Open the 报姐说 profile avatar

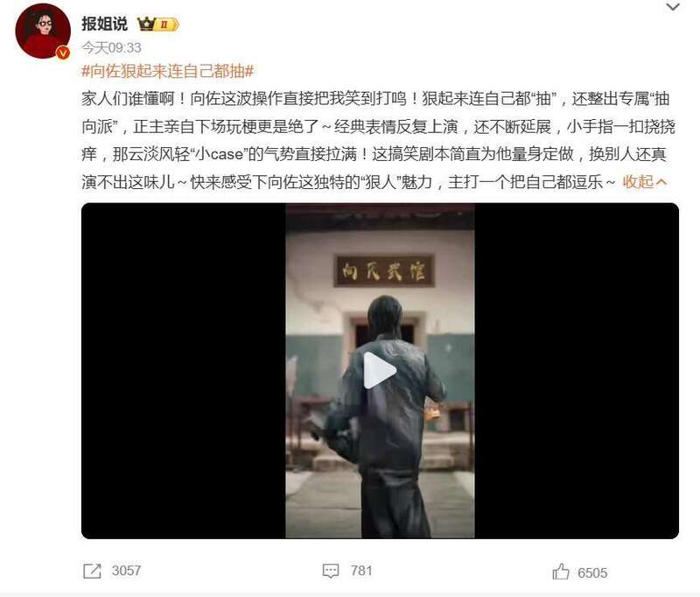pos(43,31)
